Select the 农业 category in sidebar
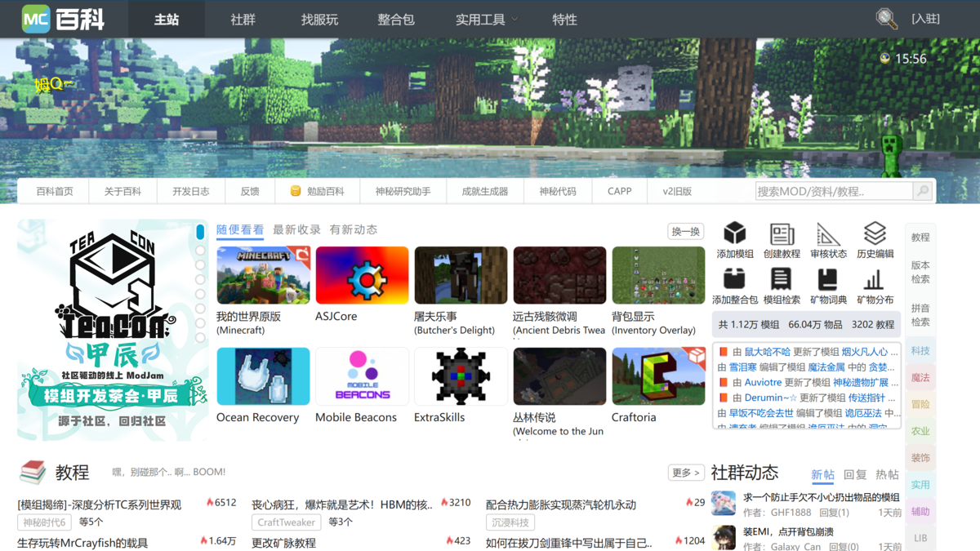Screen dimensions: 980x551 pyautogui.click(x=920, y=430)
